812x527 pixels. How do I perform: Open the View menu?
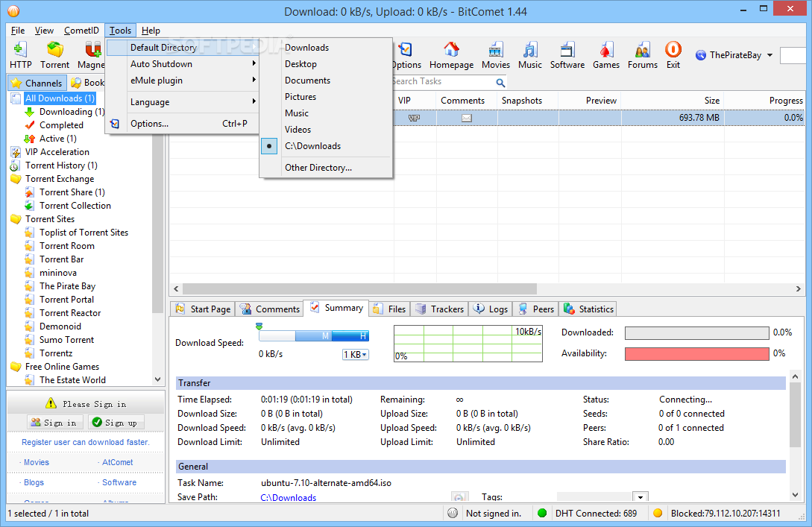pos(44,31)
